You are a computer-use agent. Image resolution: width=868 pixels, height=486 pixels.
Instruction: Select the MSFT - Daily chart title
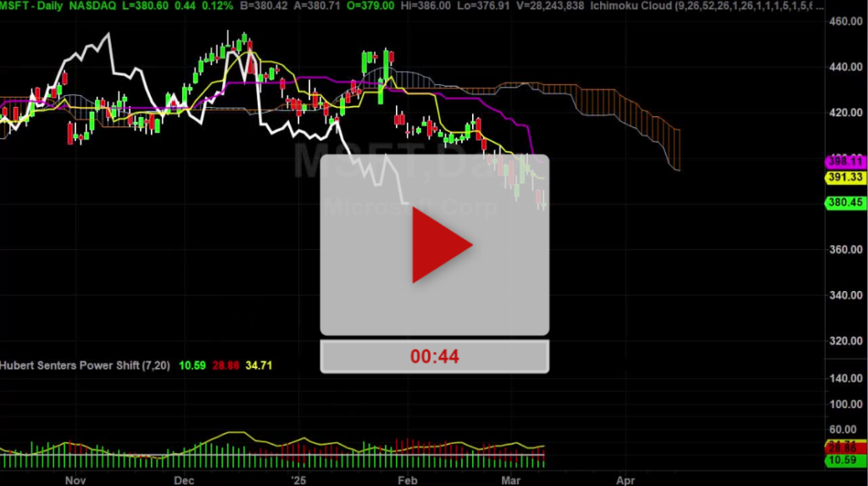[x=31, y=6]
